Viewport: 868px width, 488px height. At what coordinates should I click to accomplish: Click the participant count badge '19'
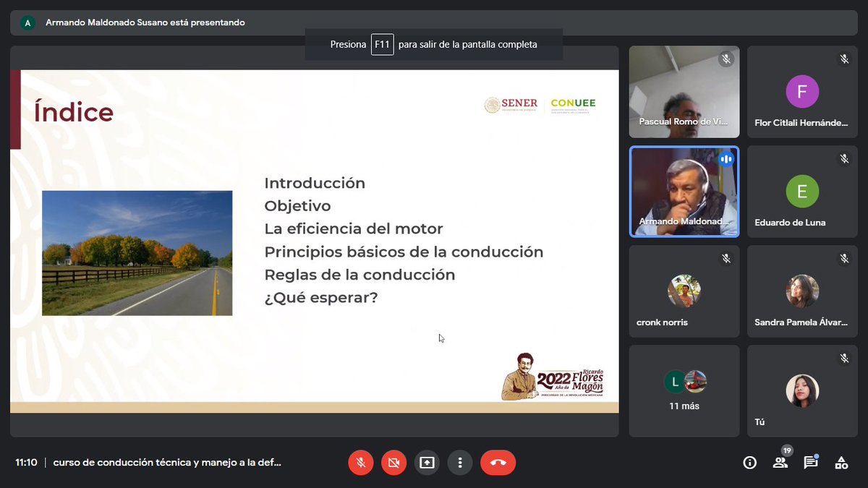click(787, 450)
